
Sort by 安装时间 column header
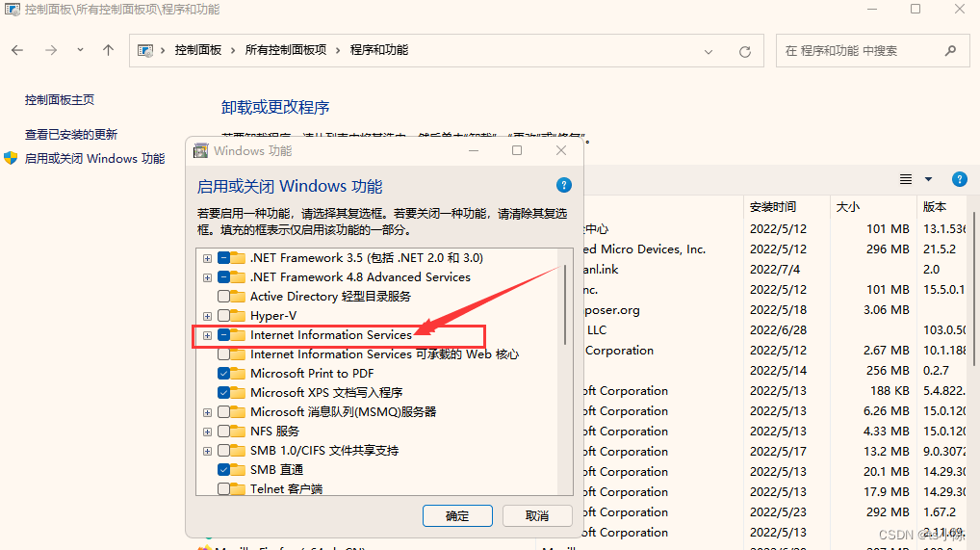pos(773,206)
